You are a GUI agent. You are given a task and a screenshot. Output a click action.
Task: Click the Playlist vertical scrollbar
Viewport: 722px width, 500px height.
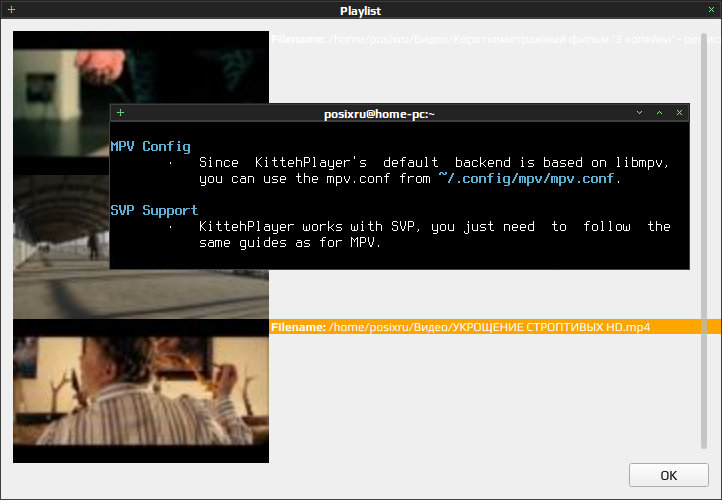pyautogui.click(x=704, y=241)
